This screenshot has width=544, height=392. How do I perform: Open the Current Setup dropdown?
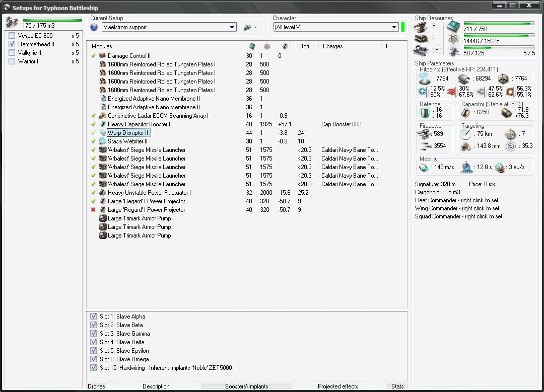(x=232, y=27)
